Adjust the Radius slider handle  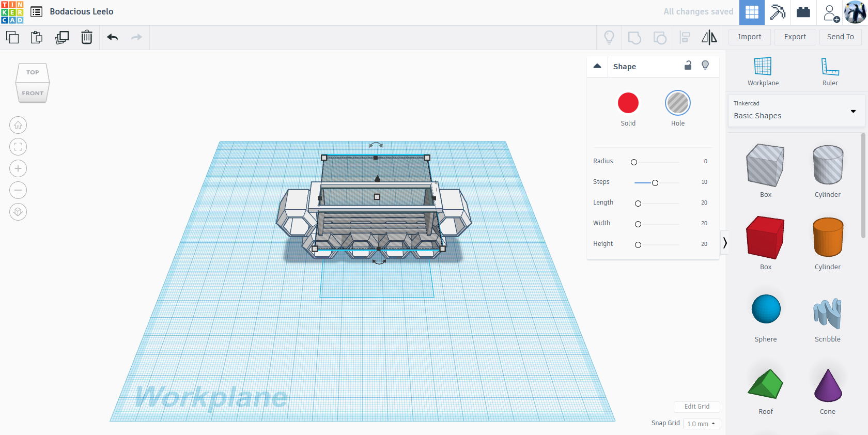click(634, 162)
